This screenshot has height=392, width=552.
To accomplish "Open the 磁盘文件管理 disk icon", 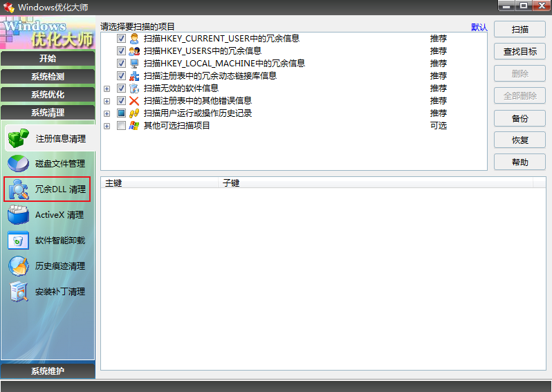I will 18,164.
